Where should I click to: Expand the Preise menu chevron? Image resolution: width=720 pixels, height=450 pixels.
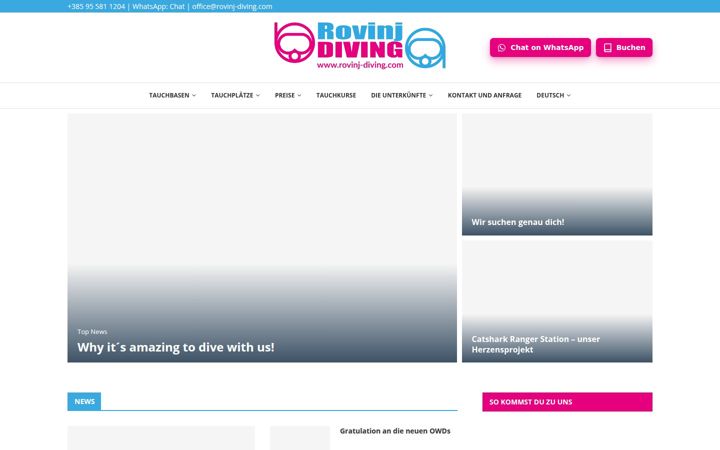pyautogui.click(x=299, y=96)
